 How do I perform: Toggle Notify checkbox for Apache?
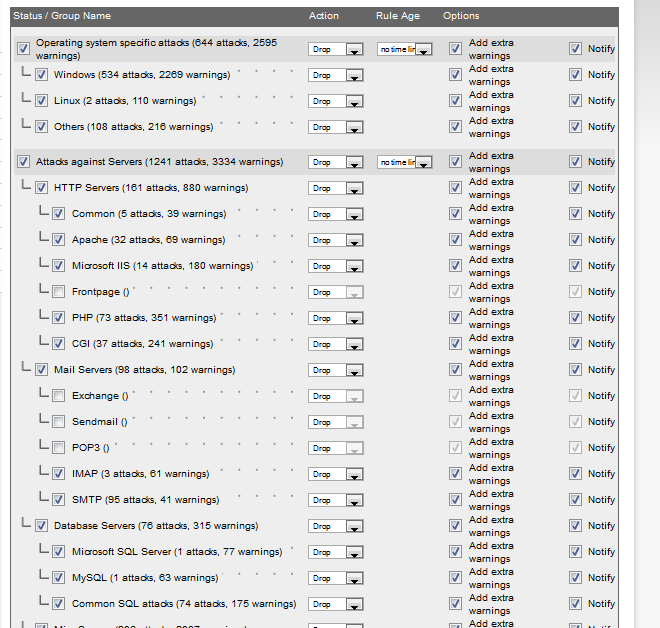575,239
